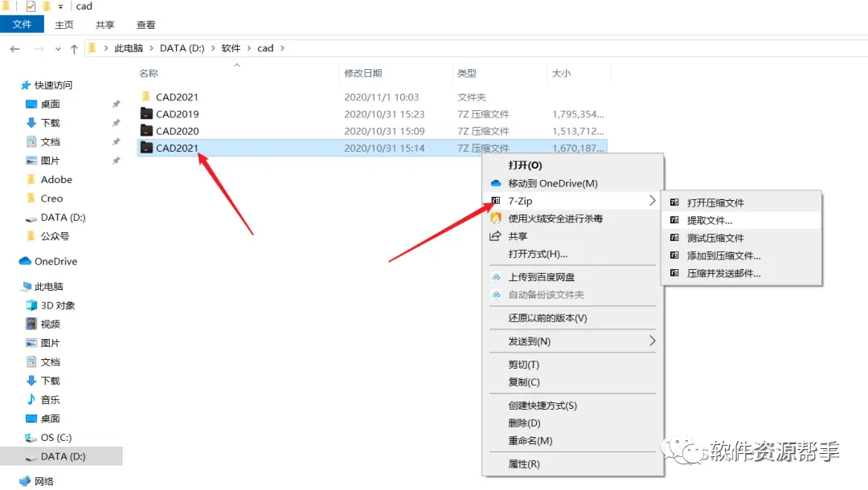Click the up one level arrow

click(x=74, y=49)
